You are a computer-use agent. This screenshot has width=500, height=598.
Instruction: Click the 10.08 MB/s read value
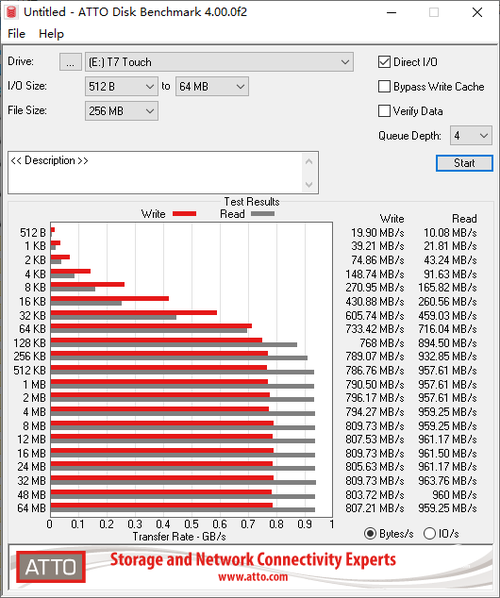click(450, 233)
